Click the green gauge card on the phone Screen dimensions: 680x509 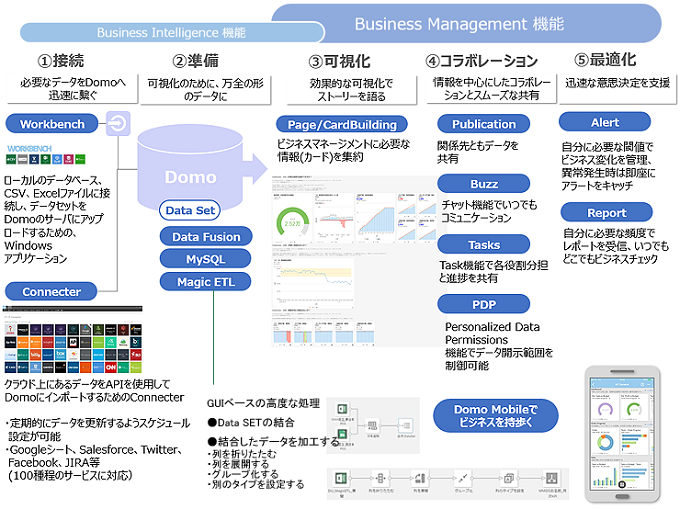pyautogui.click(x=634, y=407)
